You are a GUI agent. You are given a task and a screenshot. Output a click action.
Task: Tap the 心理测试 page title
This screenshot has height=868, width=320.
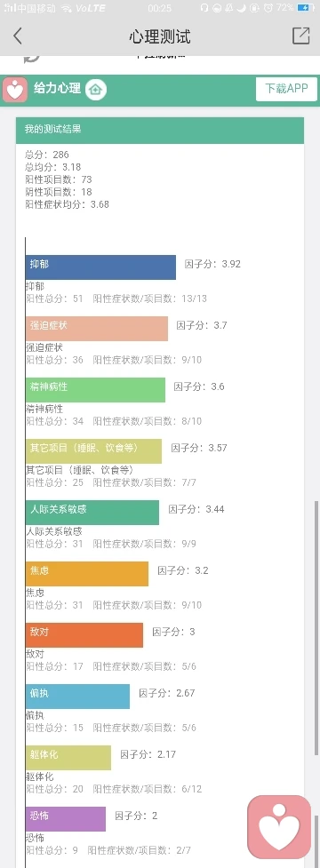tap(160, 36)
